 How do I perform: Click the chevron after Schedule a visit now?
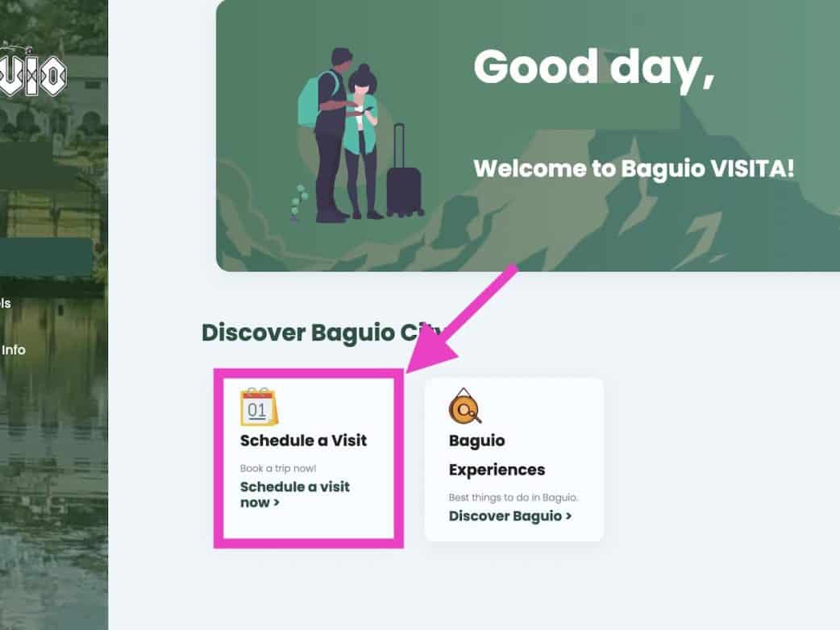tap(277, 503)
